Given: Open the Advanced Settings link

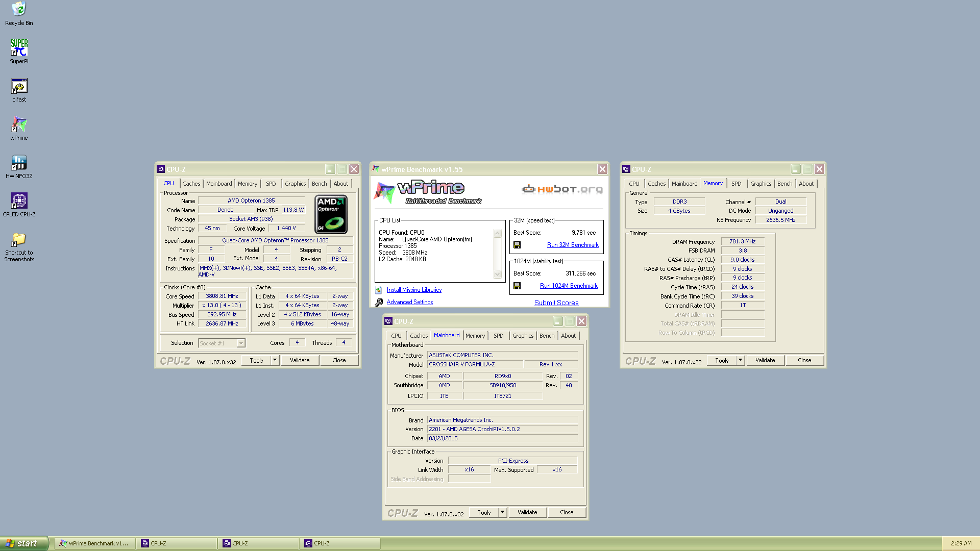Looking at the screenshot, I should (410, 302).
